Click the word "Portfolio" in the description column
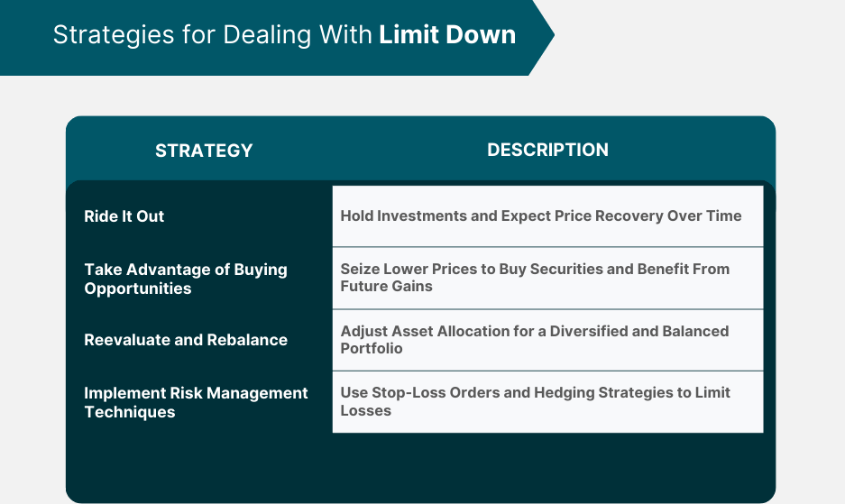Image resolution: width=845 pixels, height=504 pixels. (x=372, y=349)
